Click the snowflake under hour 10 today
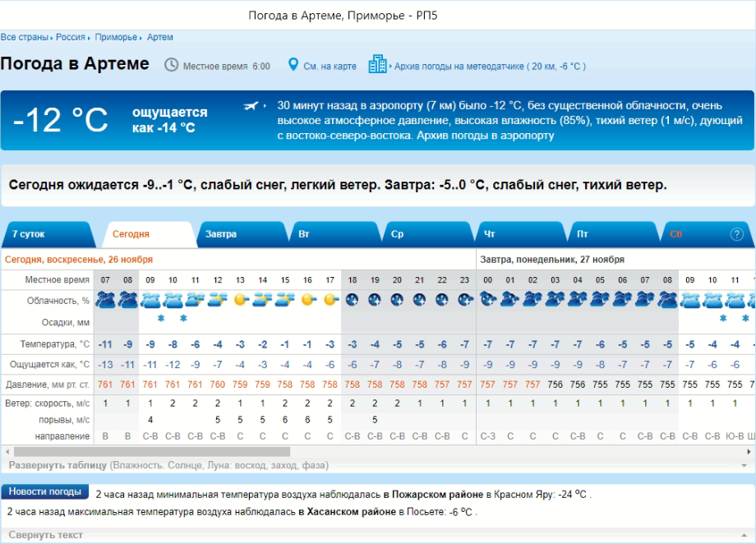This screenshot has width=756, height=544. click(x=183, y=318)
